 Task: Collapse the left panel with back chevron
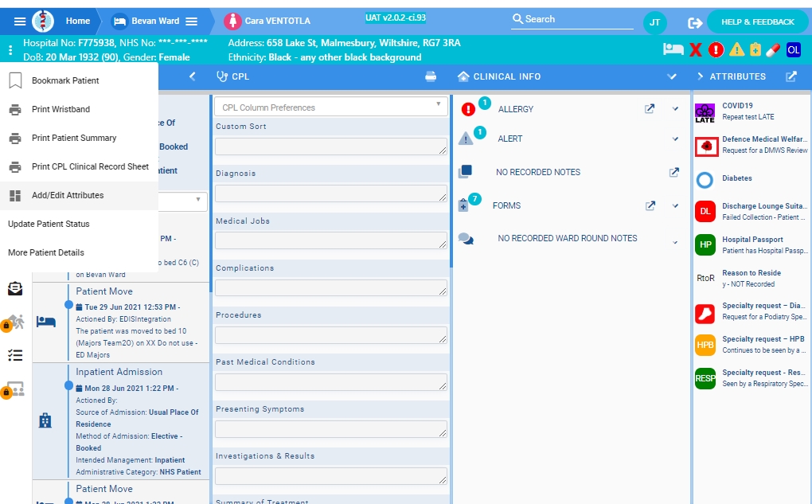[192, 76]
